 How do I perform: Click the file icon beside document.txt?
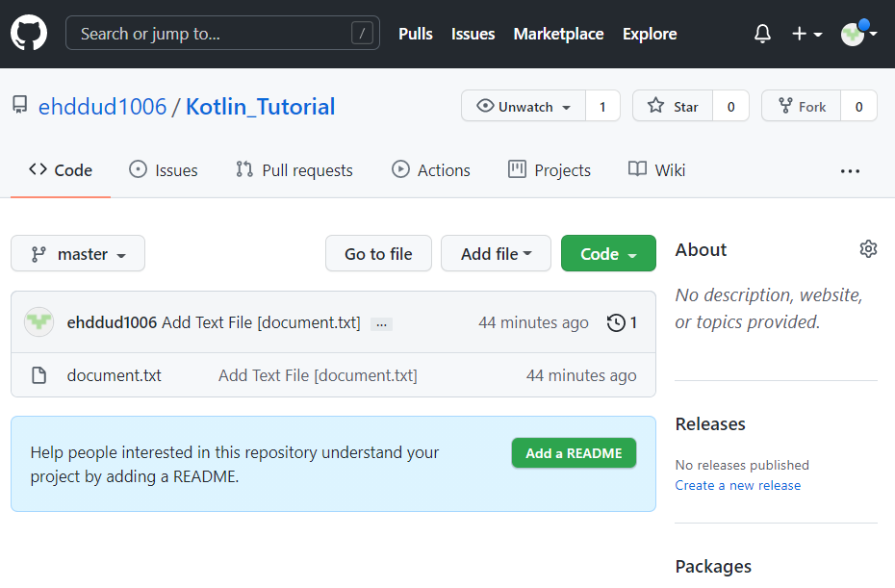tap(38, 375)
